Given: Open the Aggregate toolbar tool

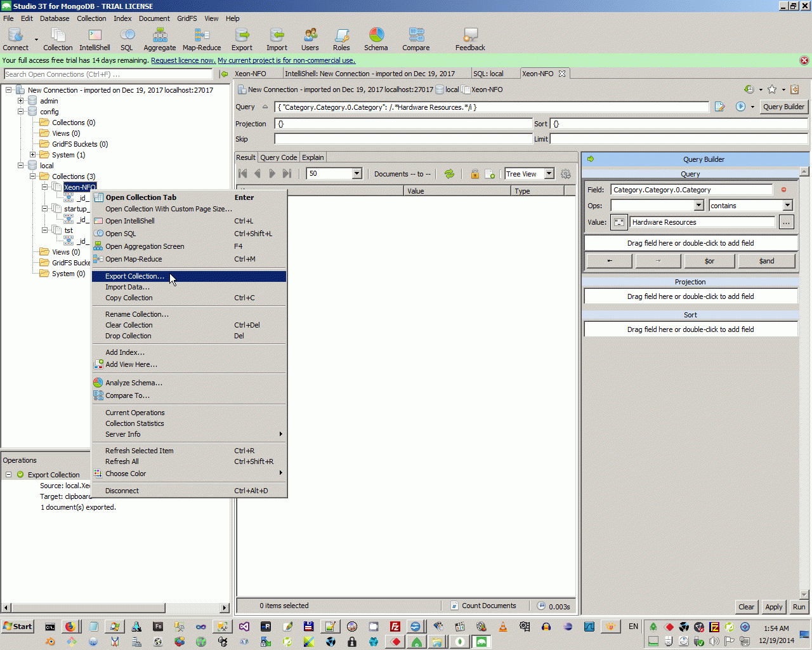Looking at the screenshot, I should 160,39.
